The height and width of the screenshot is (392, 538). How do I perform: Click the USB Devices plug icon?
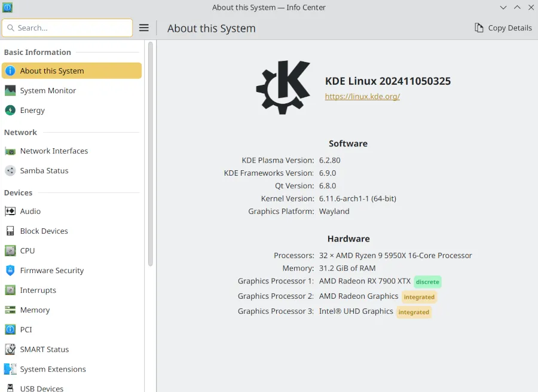[10, 388]
